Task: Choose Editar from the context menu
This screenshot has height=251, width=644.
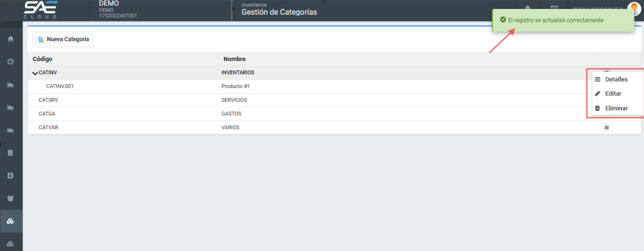Action: [613, 94]
